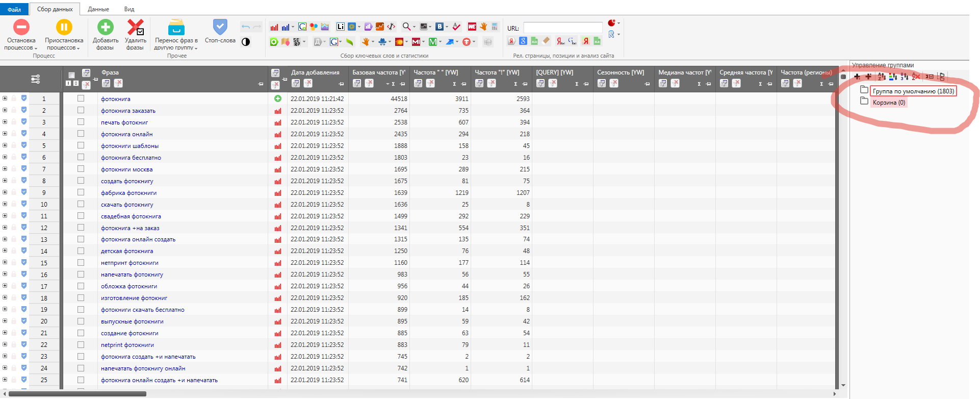The image size is (980, 399).
Task: Toggle the select-all checkbox in table header
Action: pos(72,75)
